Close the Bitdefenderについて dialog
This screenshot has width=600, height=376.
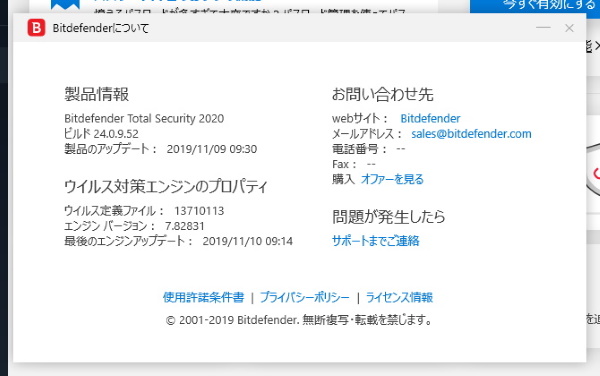tap(569, 28)
